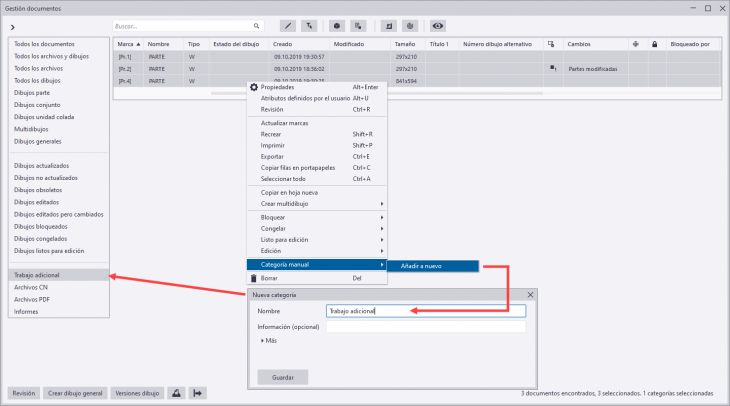Choose Imprimir menu entry
This screenshot has height=406, width=730.
click(x=317, y=145)
